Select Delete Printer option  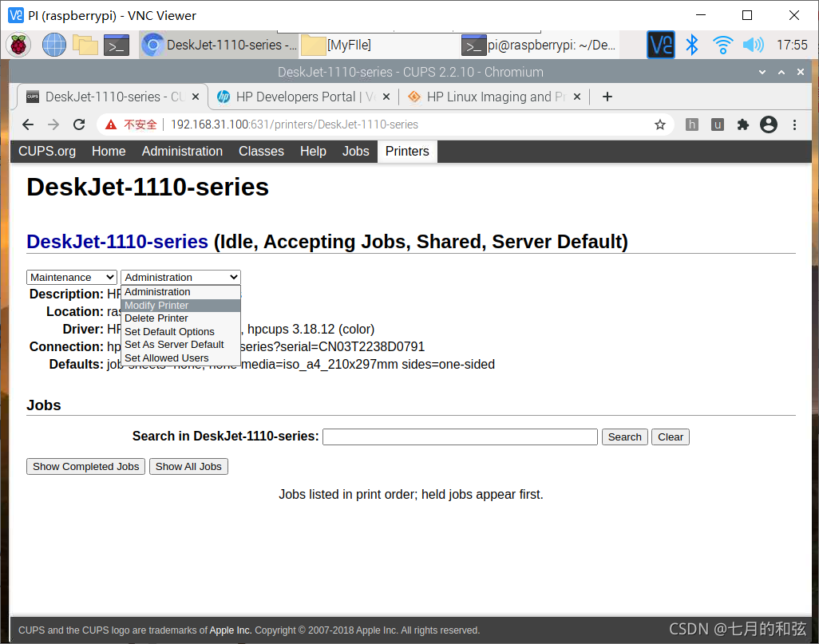pos(180,318)
